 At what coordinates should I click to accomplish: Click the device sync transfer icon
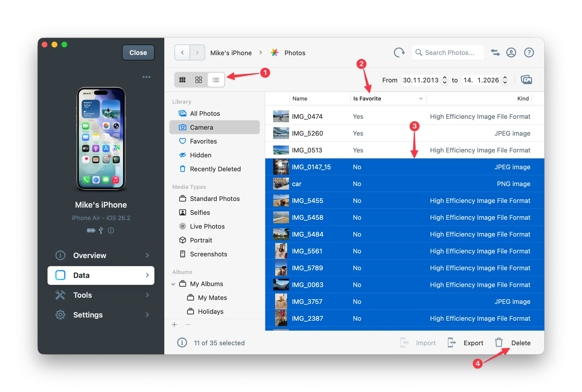coord(495,52)
